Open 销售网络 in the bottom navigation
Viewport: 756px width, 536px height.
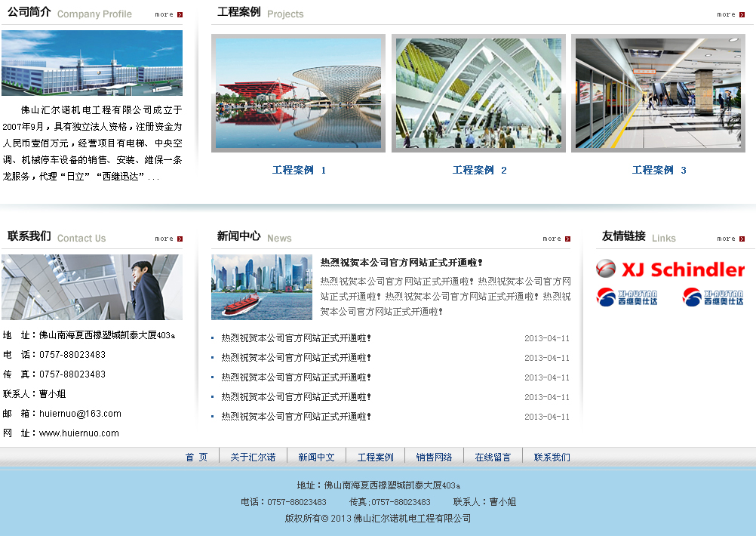434,457
